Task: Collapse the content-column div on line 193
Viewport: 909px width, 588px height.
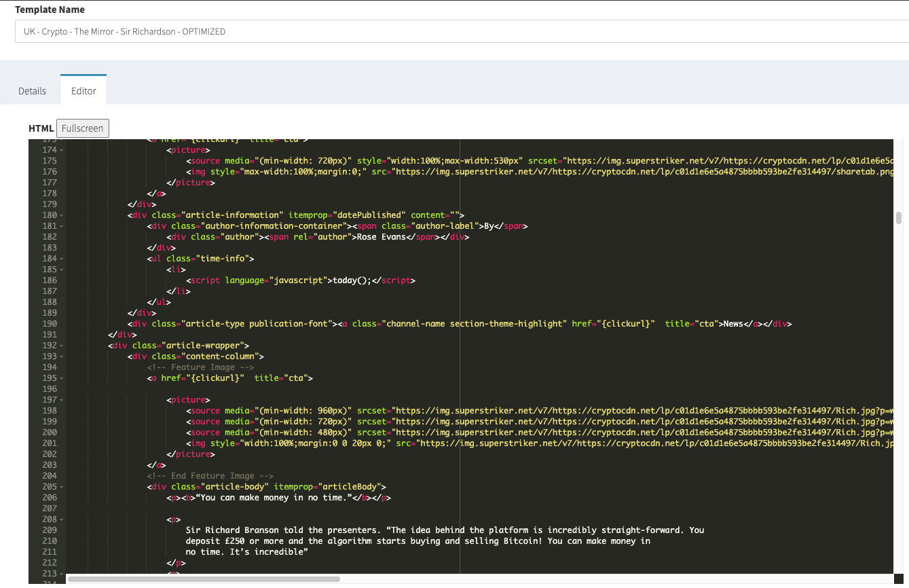Action: (61, 356)
